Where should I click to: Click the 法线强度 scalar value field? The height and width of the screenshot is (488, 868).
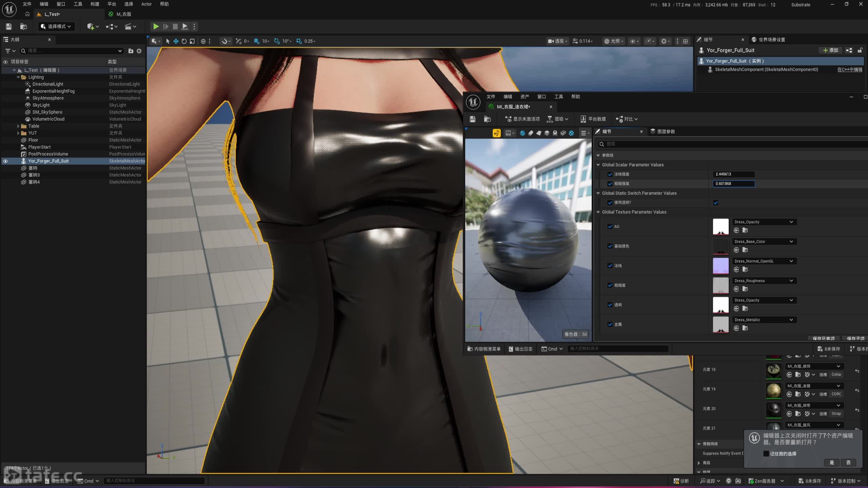734,174
